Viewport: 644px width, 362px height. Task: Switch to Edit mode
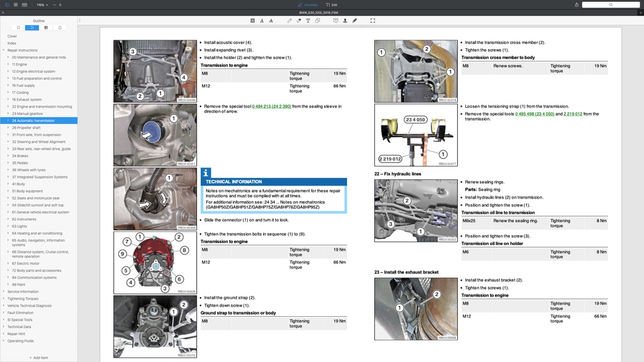(x=331, y=4)
